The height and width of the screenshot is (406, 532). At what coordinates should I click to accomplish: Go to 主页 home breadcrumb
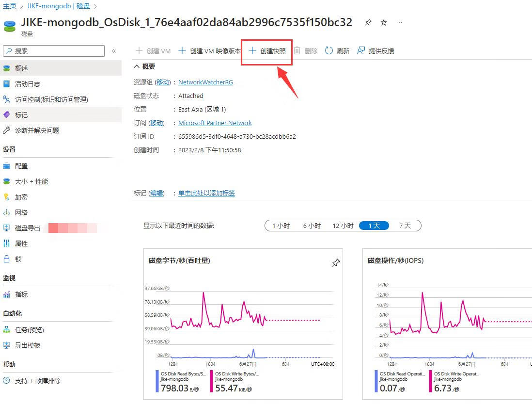pyautogui.click(x=10, y=6)
